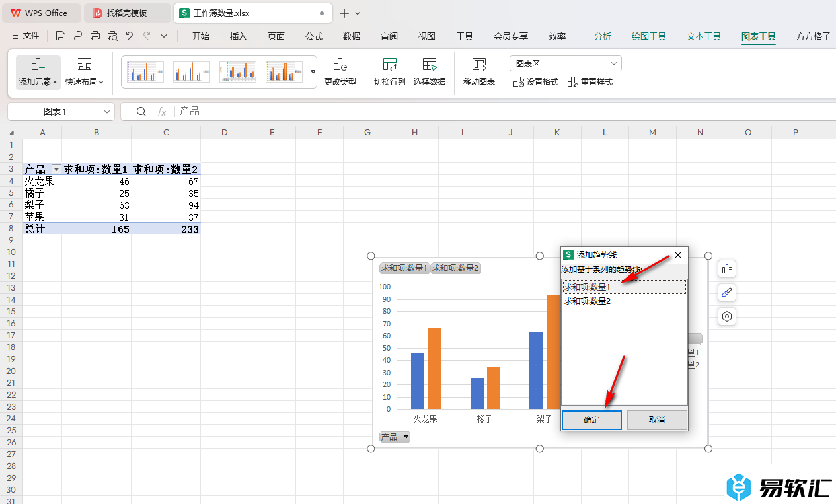Open the name box dropdown 图表1

[x=107, y=112]
